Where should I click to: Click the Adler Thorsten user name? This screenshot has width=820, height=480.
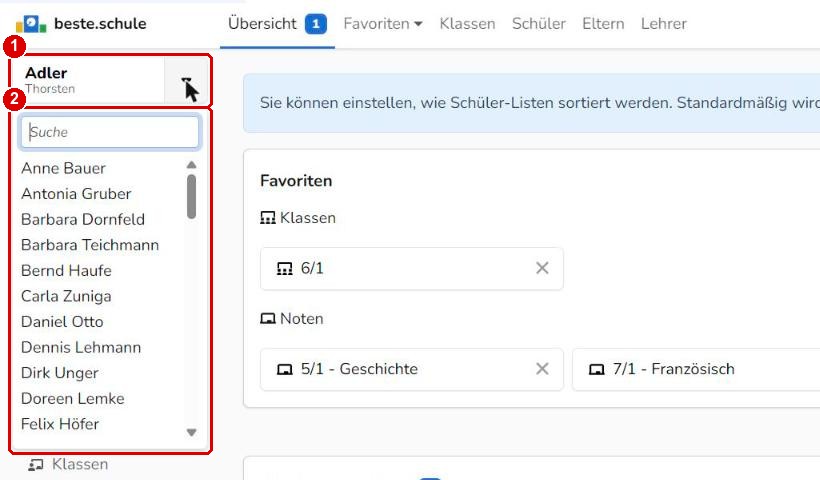coord(50,80)
